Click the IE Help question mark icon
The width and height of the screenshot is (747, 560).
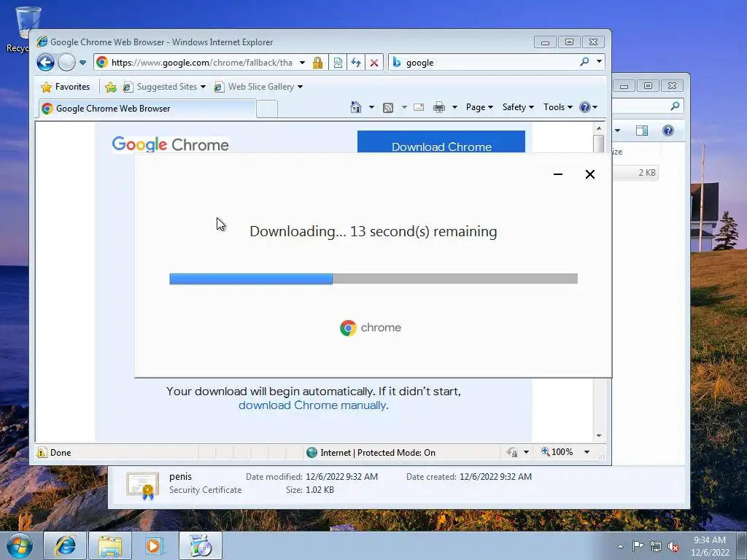[x=585, y=107]
